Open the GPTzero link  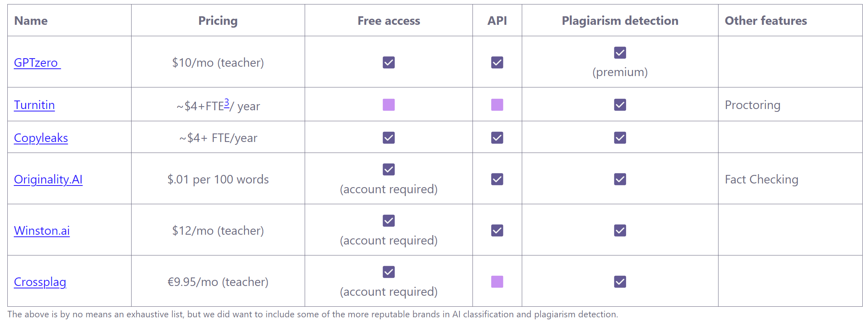(37, 63)
